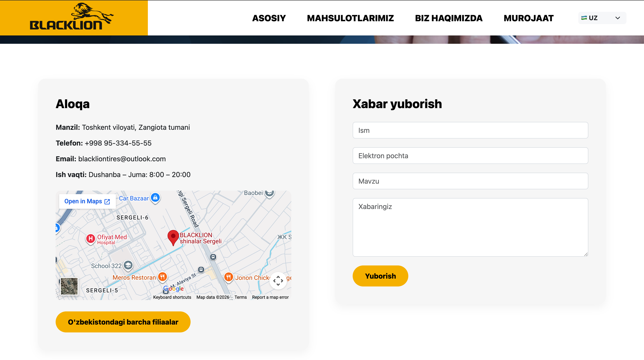Select the Ofiyat Med hospital marker
Viewport: 644px width, 360px height.
[x=90, y=239]
